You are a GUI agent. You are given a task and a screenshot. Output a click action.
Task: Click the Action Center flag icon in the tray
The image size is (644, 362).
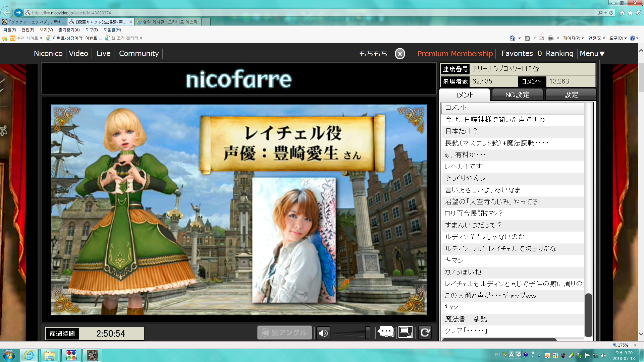pyautogui.click(x=587, y=356)
